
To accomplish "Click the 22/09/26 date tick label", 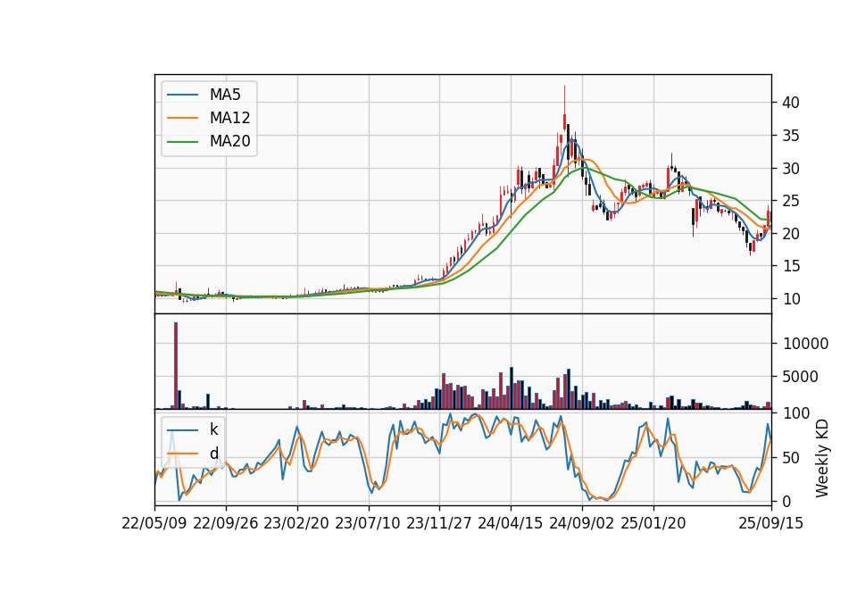I will coord(226,523).
